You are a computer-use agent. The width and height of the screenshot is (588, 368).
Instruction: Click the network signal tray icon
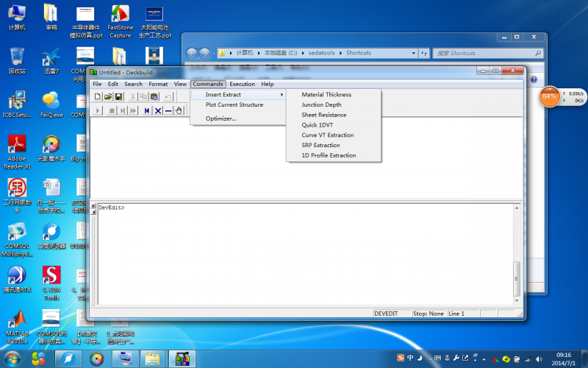[x=528, y=358]
